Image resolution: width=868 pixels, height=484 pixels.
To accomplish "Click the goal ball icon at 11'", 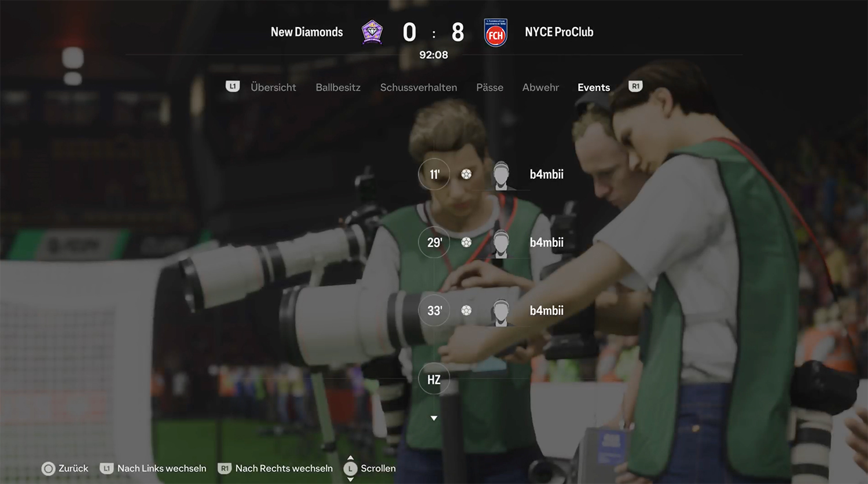I will (466, 174).
